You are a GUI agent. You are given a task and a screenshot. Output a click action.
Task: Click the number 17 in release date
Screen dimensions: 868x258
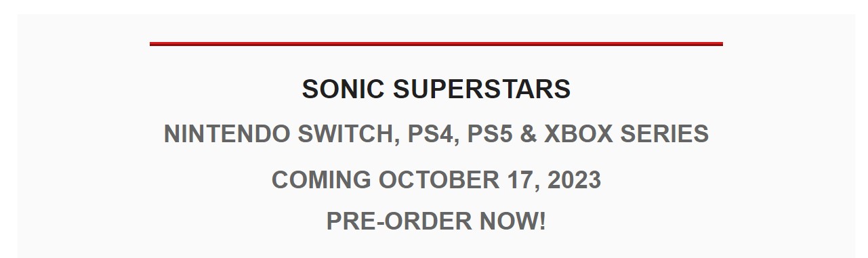pos(522,180)
